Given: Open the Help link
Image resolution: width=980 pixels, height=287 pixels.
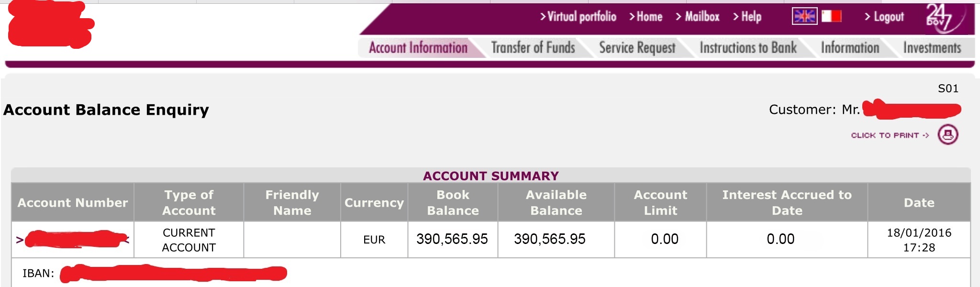Looking at the screenshot, I should (x=747, y=17).
